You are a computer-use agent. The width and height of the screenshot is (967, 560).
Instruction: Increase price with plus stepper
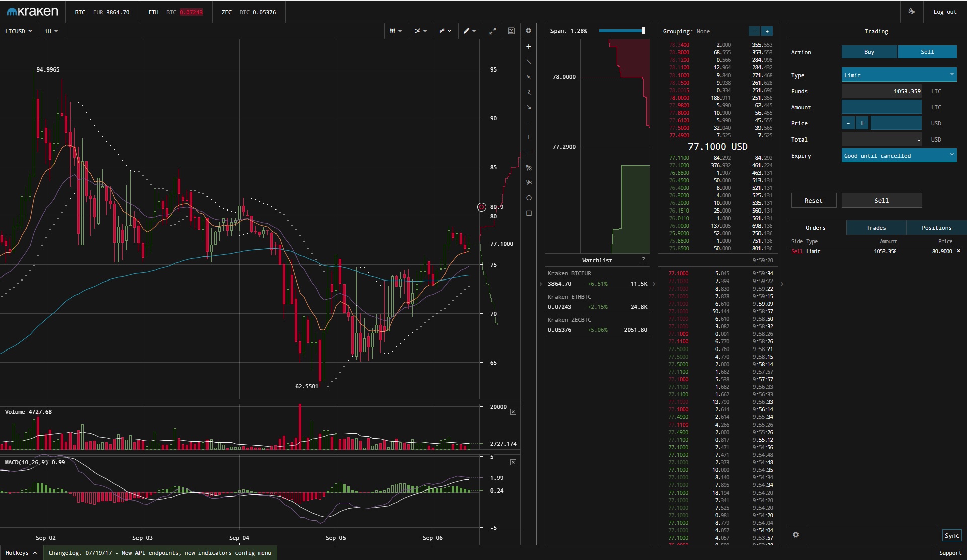point(862,123)
